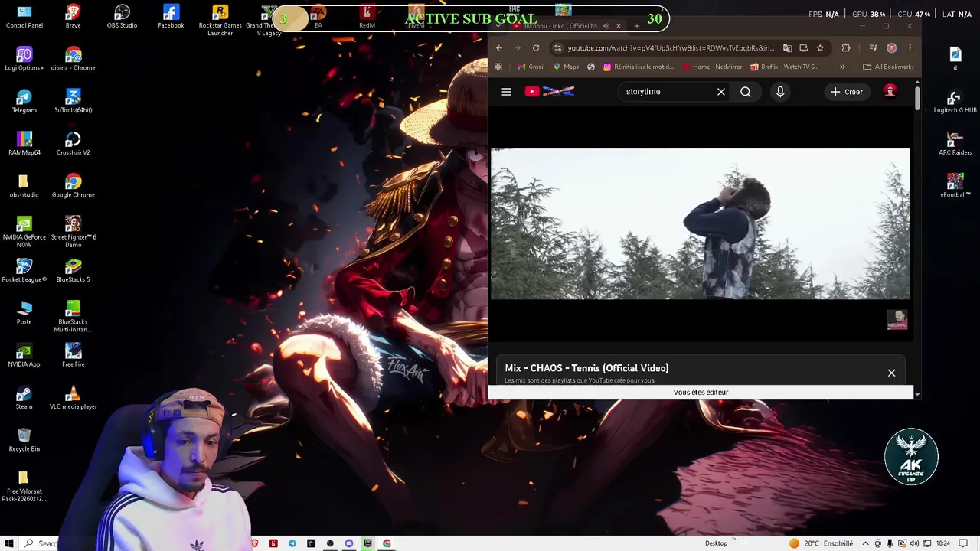The width and height of the screenshot is (980, 551).
Task: Open Chrome three-dot menu
Action: coord(910,47)
